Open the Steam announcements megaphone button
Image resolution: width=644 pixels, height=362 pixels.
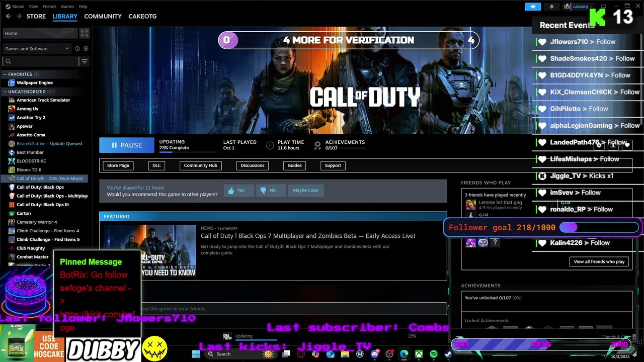533,7
